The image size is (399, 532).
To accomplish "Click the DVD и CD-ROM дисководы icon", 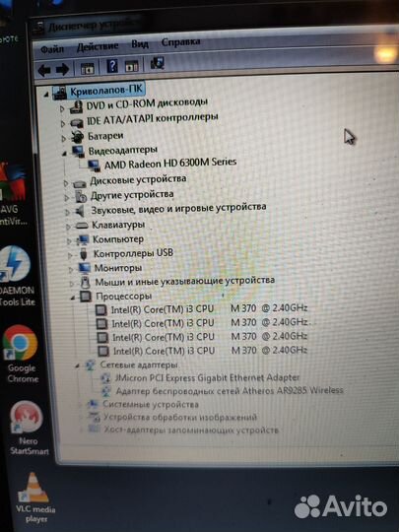I will pyautogui.click(x=76, y=106).
